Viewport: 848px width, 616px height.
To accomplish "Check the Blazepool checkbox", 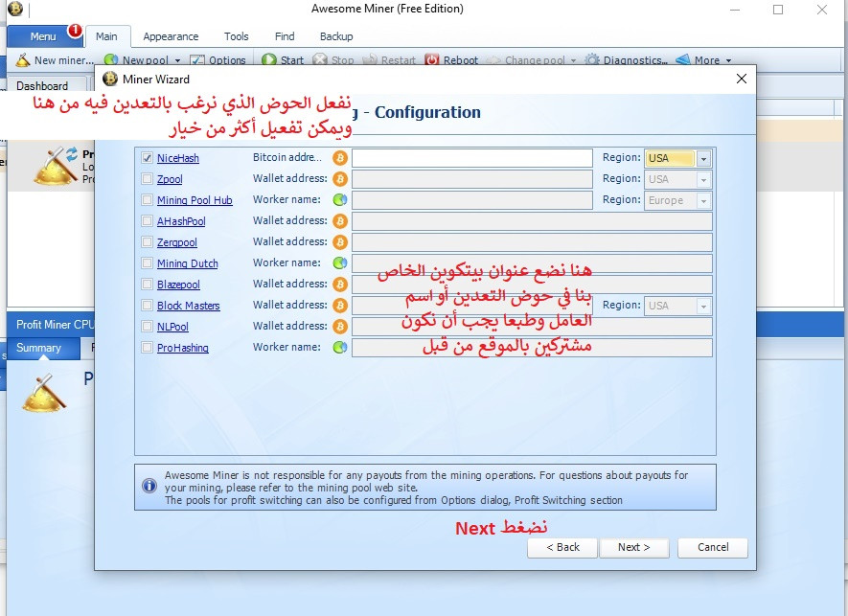I will (x=147, y=284).
